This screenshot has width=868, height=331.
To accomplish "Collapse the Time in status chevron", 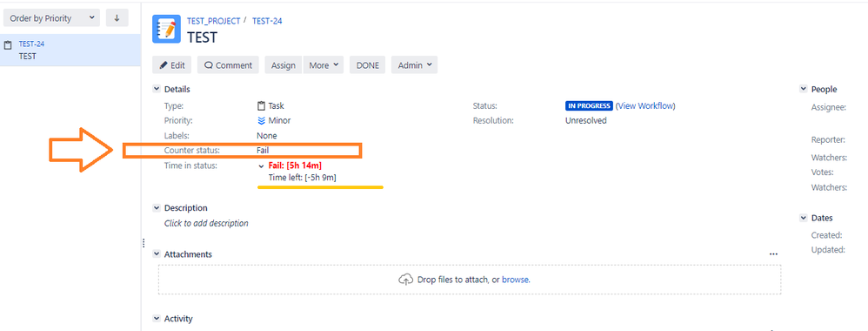I will (261, 165).
